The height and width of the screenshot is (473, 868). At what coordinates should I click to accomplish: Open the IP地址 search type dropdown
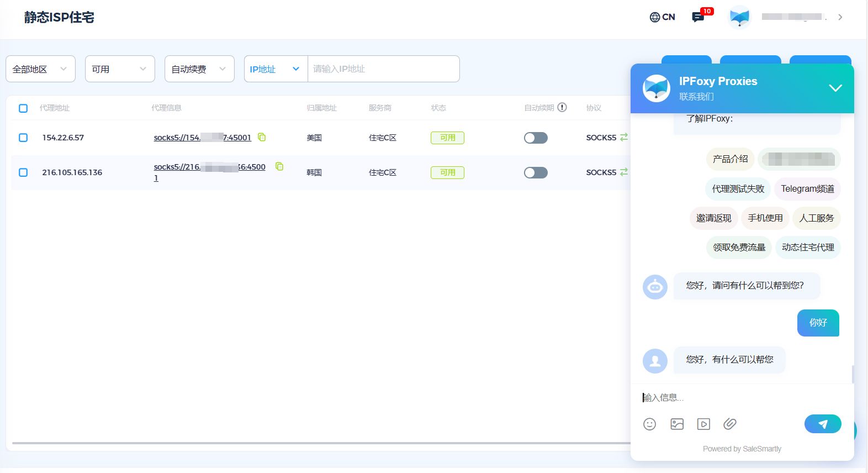[276, 69]
